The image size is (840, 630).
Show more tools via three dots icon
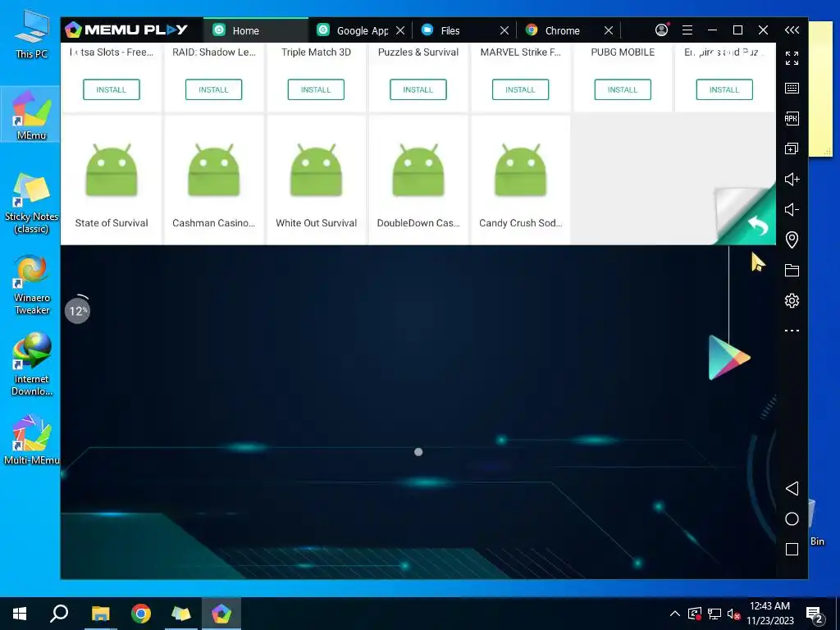792,331
